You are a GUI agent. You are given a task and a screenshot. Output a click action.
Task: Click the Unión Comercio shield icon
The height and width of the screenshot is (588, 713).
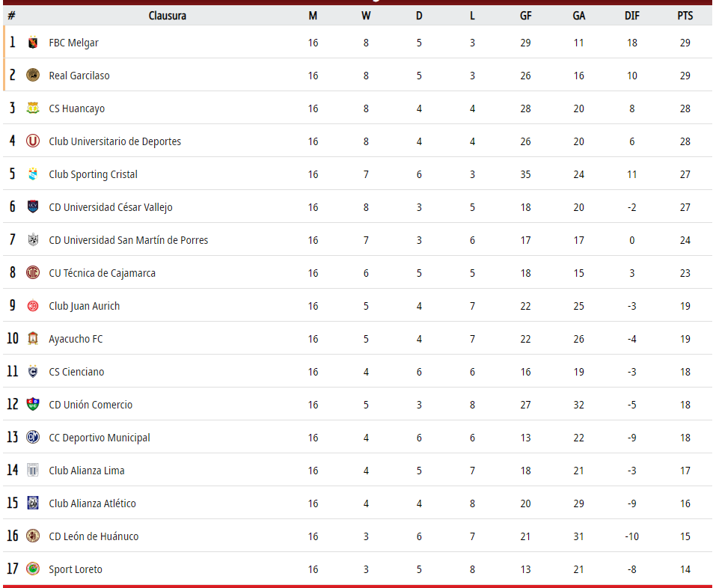[x=33, y=404]
